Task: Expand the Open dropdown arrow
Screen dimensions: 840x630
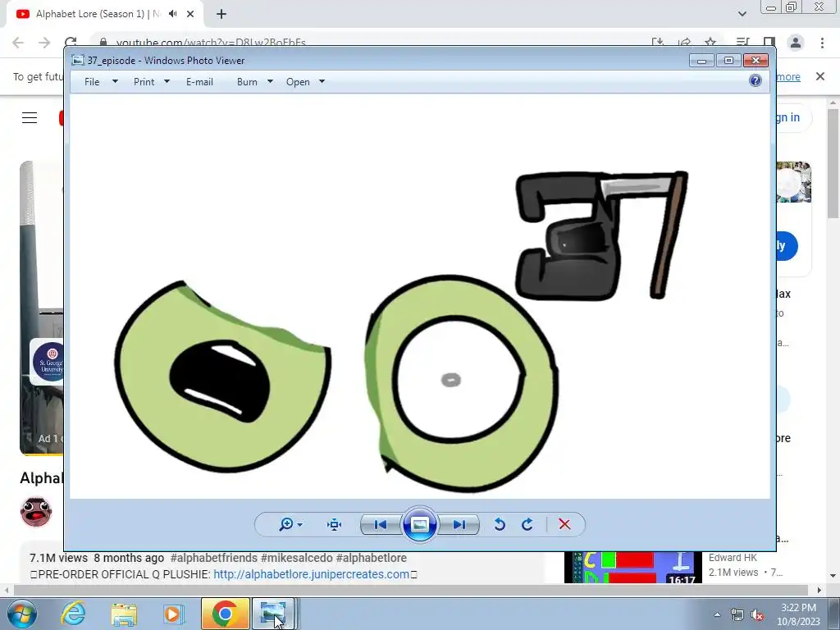Action: pyautogui.click(x=322, y=81)
